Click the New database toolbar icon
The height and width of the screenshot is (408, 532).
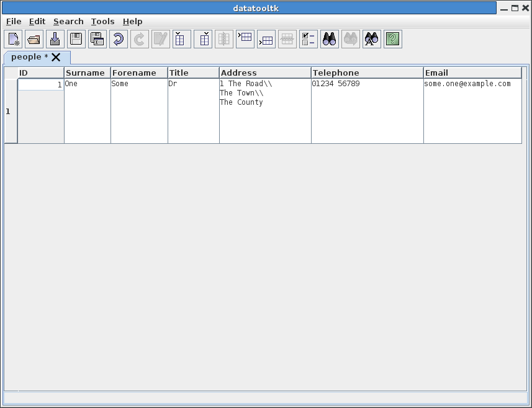coord(14,39)
